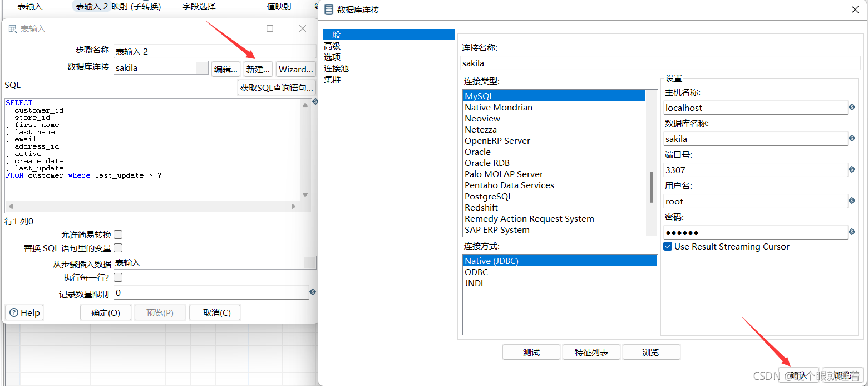868x386 pixels.
Task: Click variable icon next to username field
Action: [x=852, y=201]
